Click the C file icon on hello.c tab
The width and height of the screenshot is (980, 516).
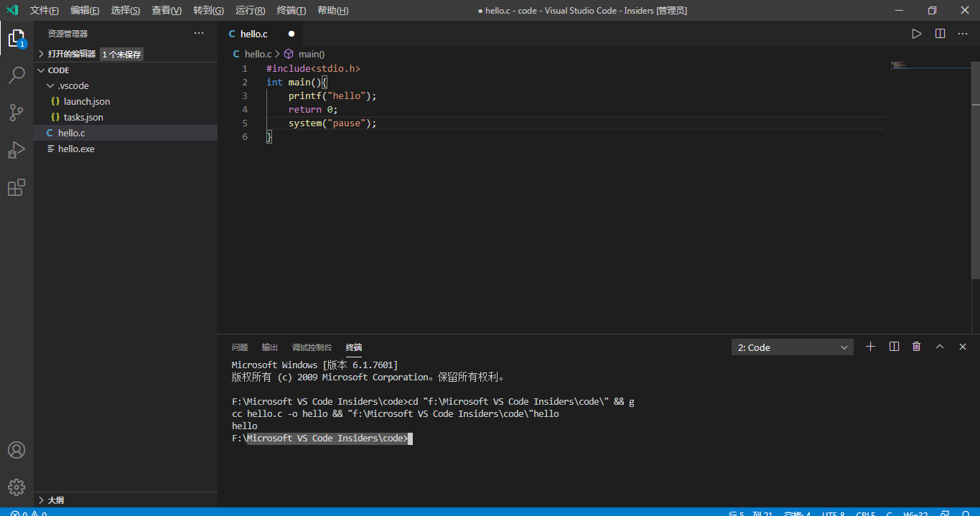point(232,34)
